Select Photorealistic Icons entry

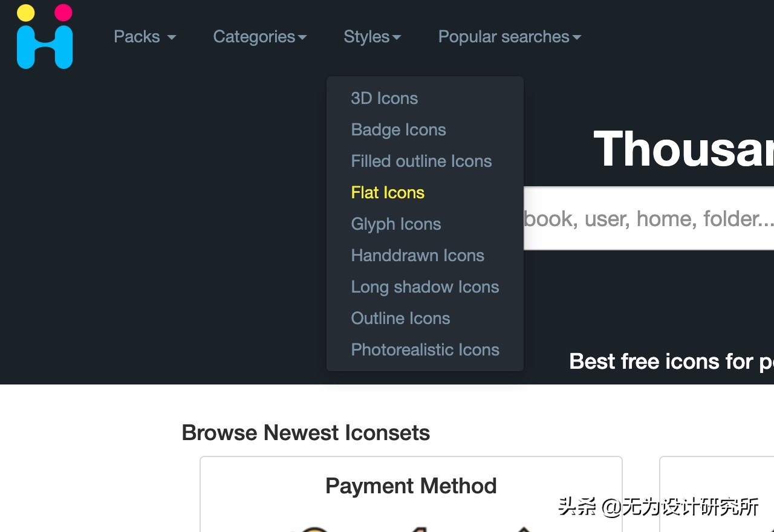424,350
